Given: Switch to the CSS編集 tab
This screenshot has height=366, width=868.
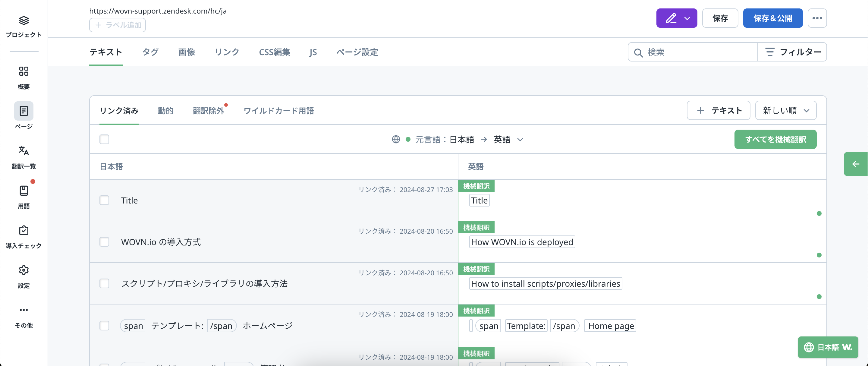Looking at the screenshot, I should (274, 52).
